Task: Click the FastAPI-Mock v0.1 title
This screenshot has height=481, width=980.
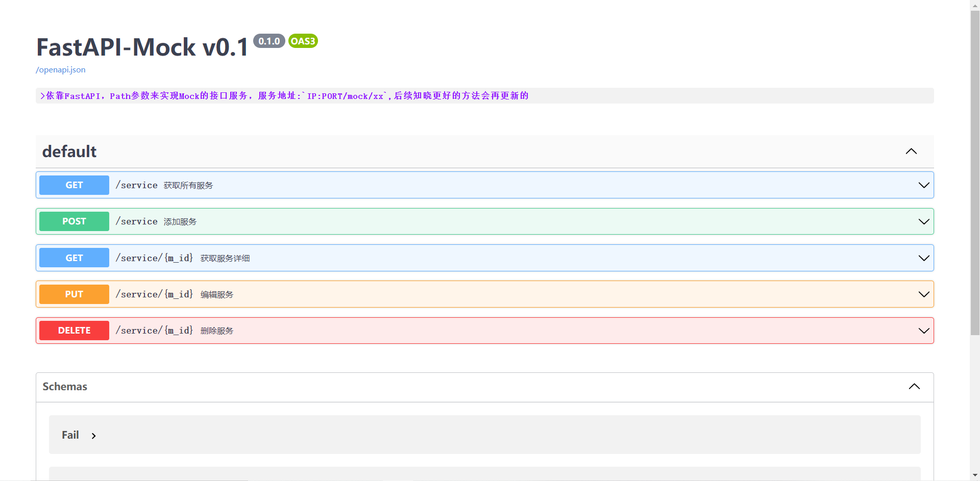Action: (142, 47)
